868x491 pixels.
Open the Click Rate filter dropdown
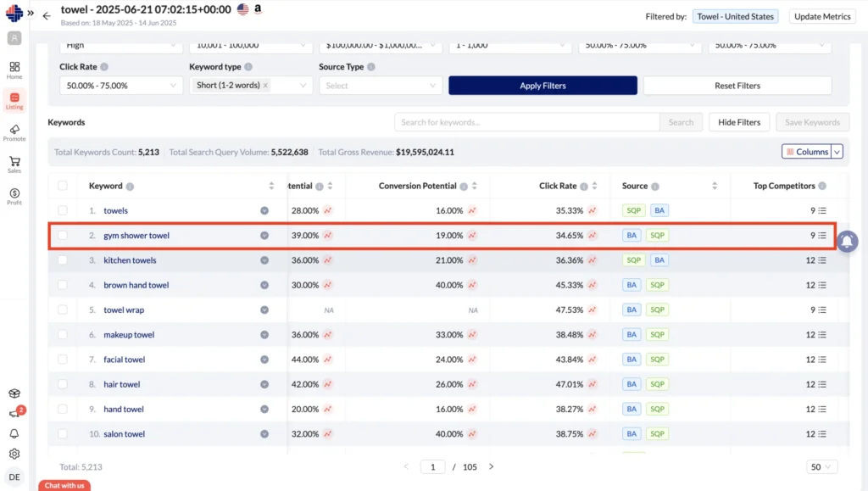pyautogui.click(x=120, y=86)
